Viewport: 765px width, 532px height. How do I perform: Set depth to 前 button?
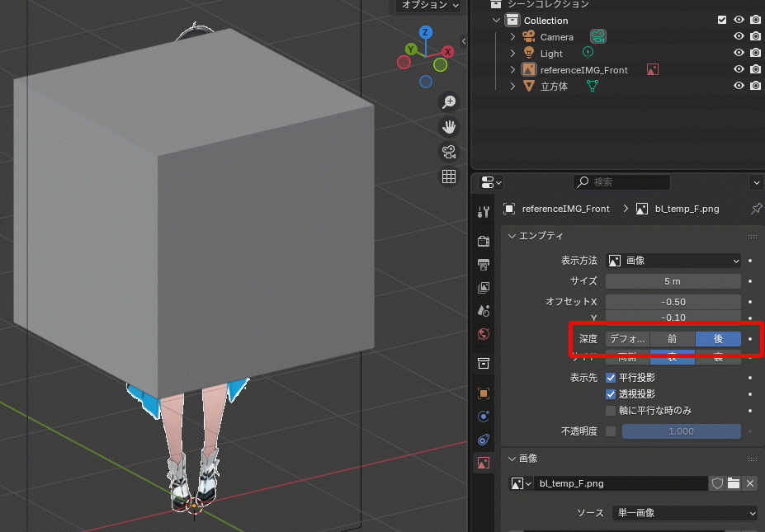point(672,339)
